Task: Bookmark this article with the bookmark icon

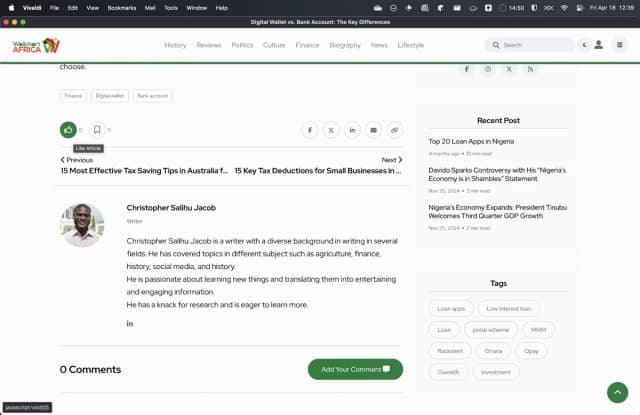Action: pos(97,129)
